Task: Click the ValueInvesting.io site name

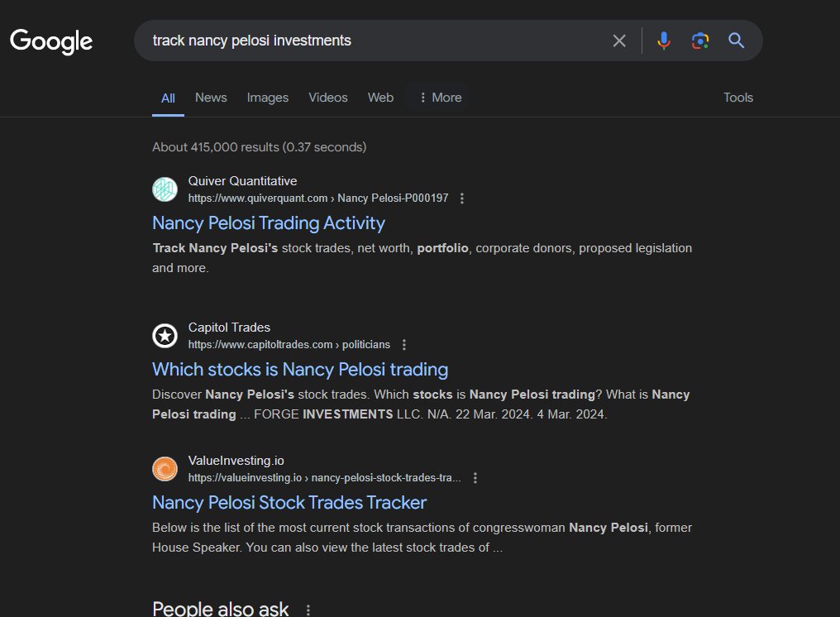Action: click(x=236, y=461)
